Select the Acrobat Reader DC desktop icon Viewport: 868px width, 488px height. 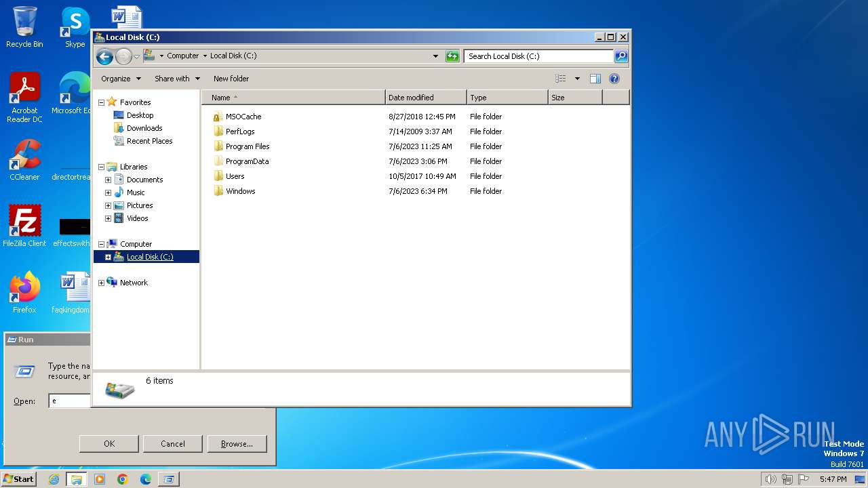point(24,98)
